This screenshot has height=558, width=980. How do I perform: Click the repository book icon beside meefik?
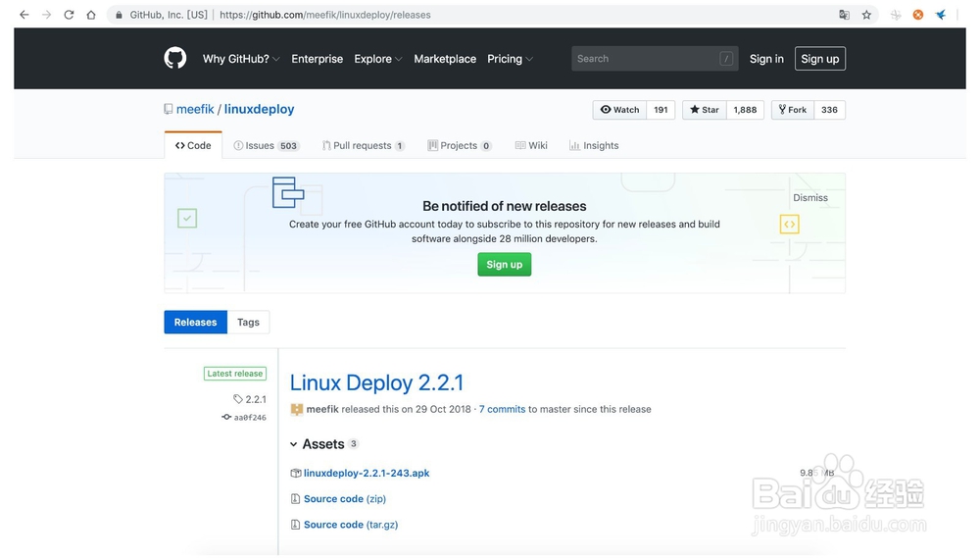point(169,109)
